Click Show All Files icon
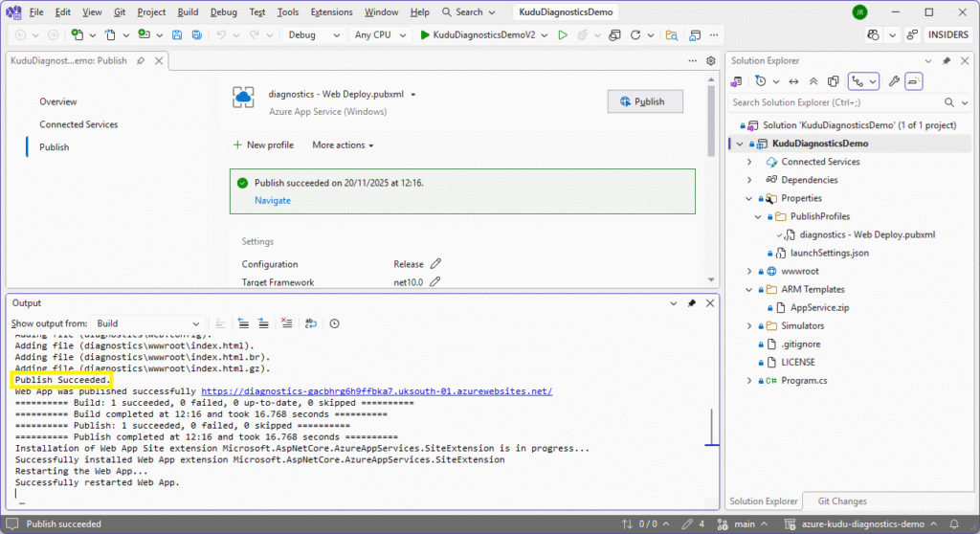Image resolution: width=980 pixels, height=534 pixels. tap(834, 81)
